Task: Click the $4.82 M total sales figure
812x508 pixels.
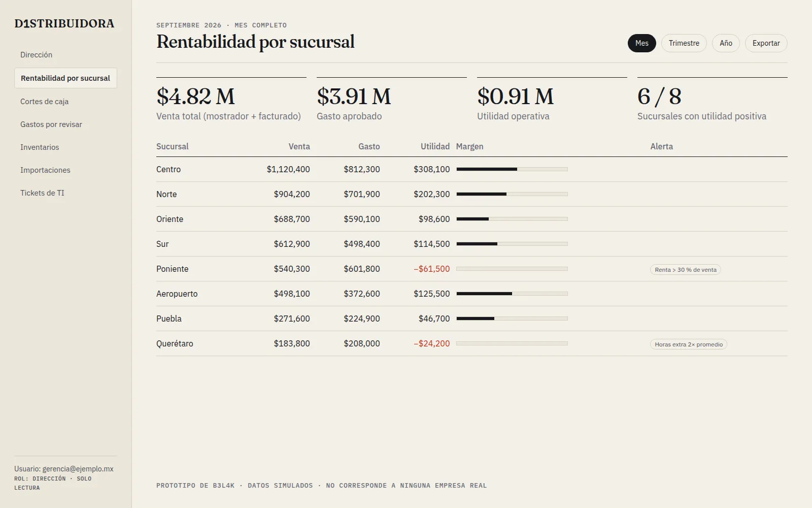Action: pos(196,97)
